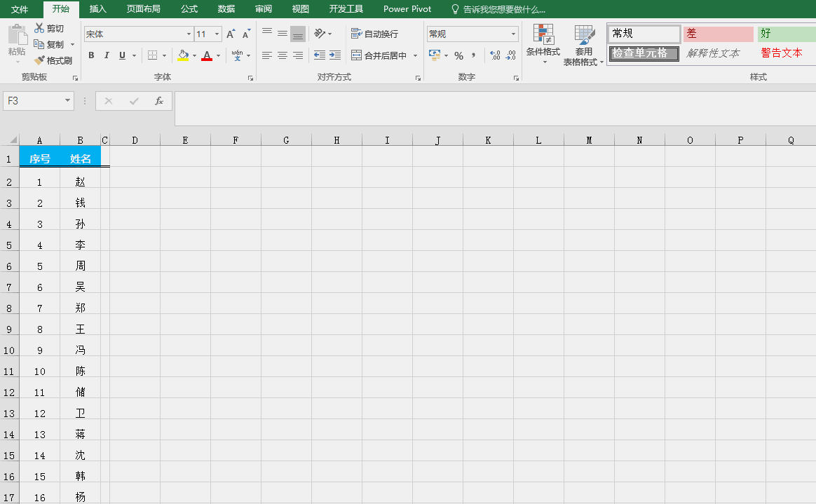
Task: Open the 数据 (Data) ribbon tab
Action: [226, 9]
